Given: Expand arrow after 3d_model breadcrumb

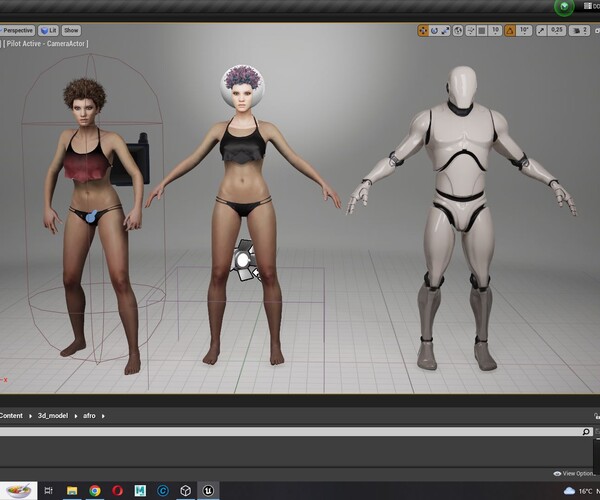Looking at the screenshot, I should [x=76, y=416].
